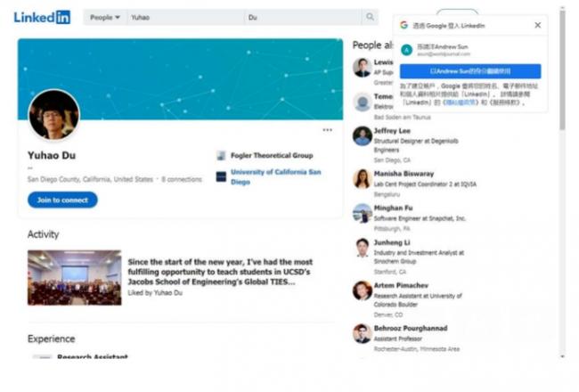Image resolution: width=579 pixels, height=392 pixels.
Task: Click Yuhao Du's profile photo
Action: [x=54, y=115]
